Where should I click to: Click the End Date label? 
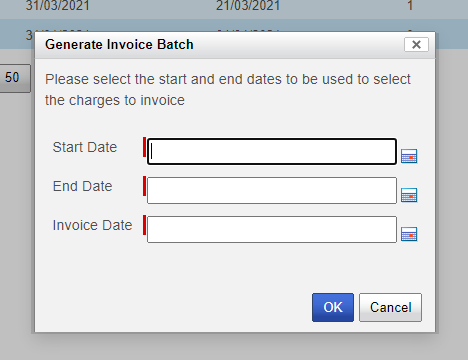point(82,186)
